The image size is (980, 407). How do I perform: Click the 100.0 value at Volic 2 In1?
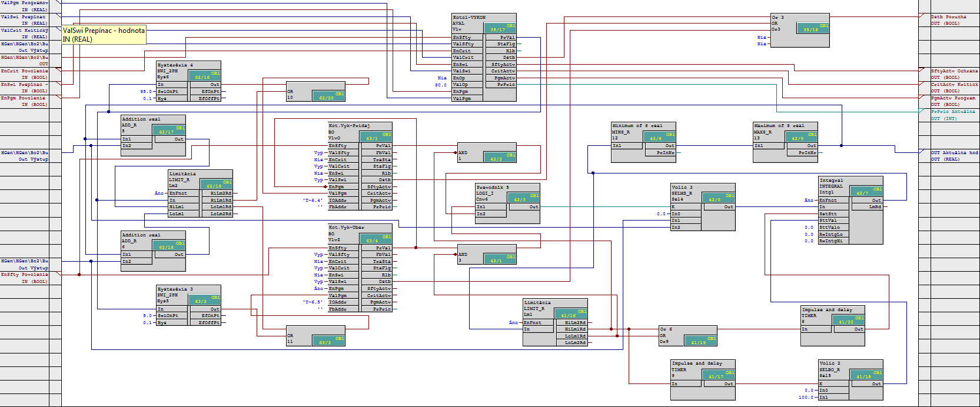(x=806, y=398)
